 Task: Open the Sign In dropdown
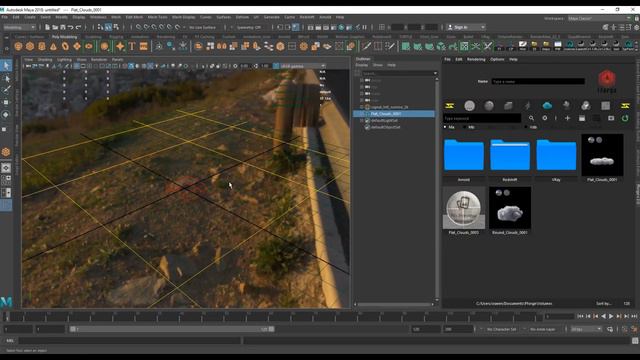466,27
